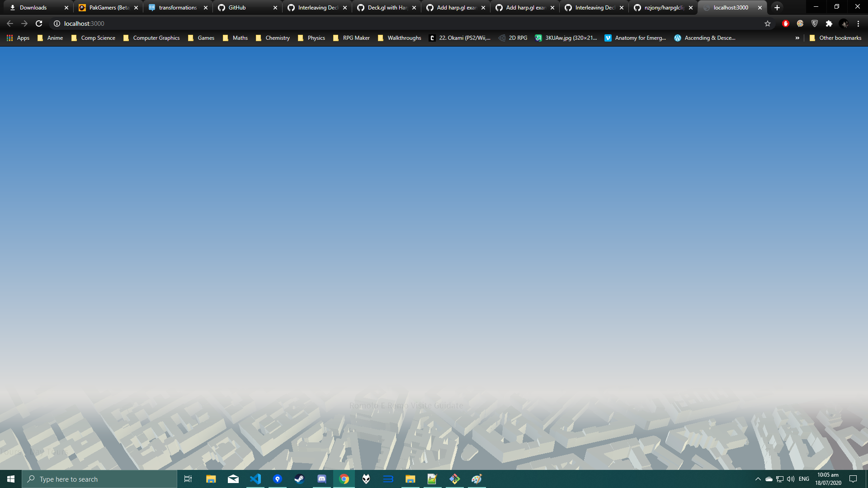Open the Comp Science bookmarks folder
Viewport: 868px width, 488px height.
pos(93,38)
